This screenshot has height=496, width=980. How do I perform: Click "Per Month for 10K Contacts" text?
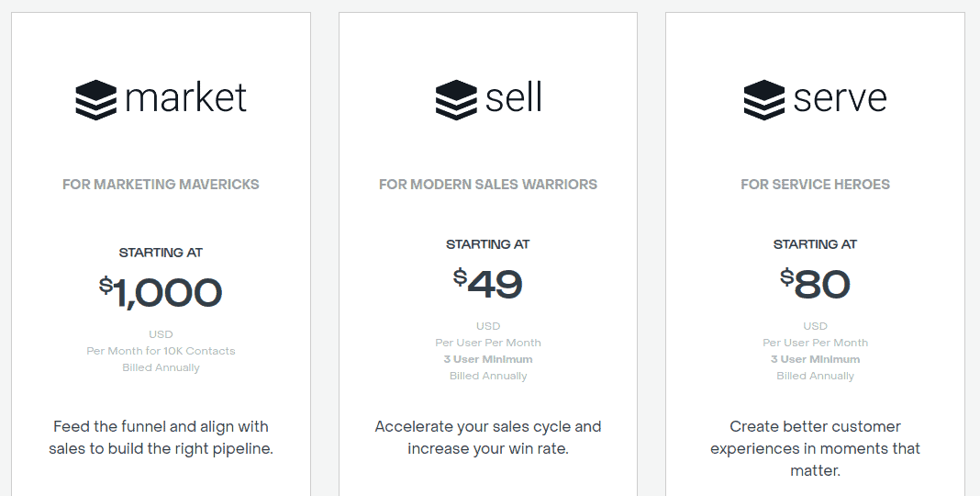coord(161,351)
